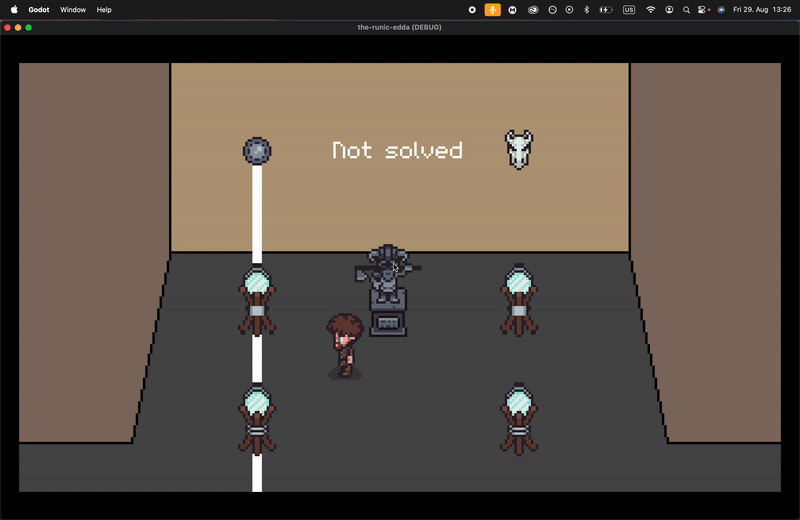Click the gray orb on the wall
The width and height of the screenshot is (800, 520).
257,151
